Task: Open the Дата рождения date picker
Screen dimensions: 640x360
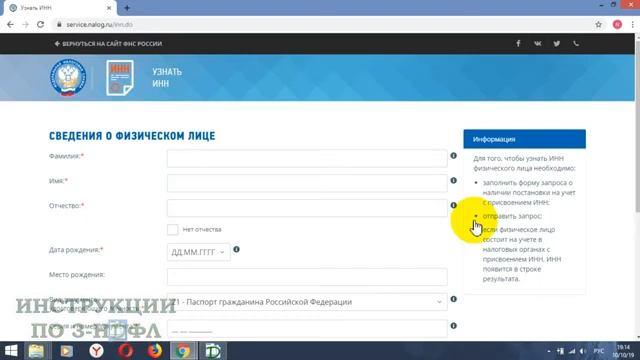Action: coord(198,252)
